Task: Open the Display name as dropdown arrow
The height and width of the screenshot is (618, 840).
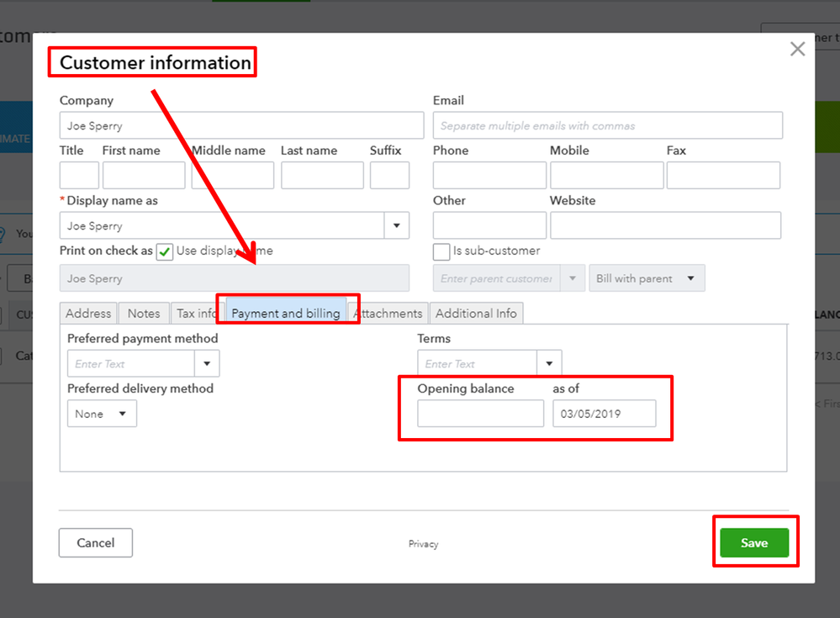Action: click(x=396, y=225)
